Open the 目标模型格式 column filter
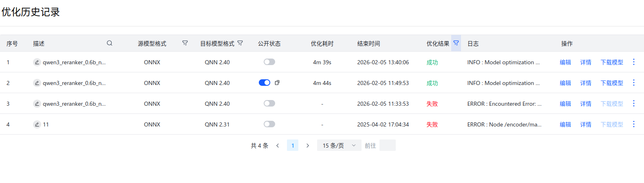 240,43
